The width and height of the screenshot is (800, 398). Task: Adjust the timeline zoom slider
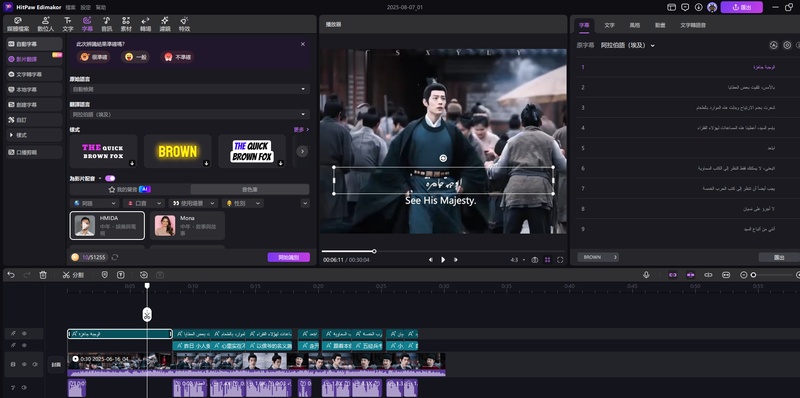(x=770, y=275)
